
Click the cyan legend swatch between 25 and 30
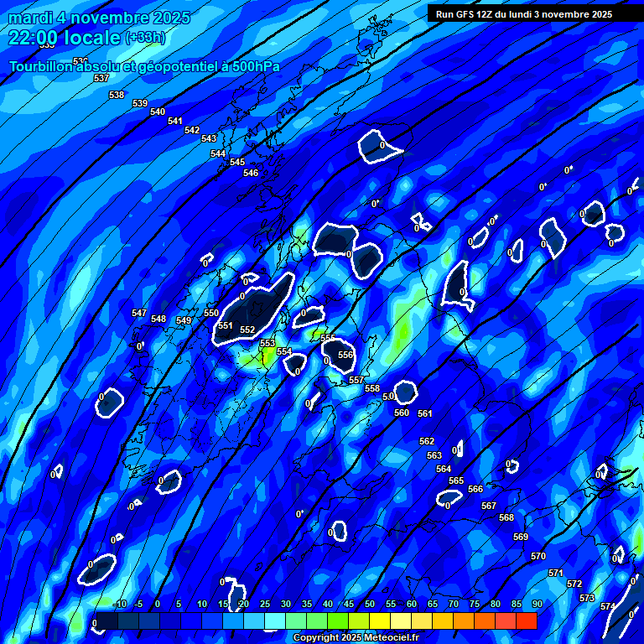click(x=275, y=621)
